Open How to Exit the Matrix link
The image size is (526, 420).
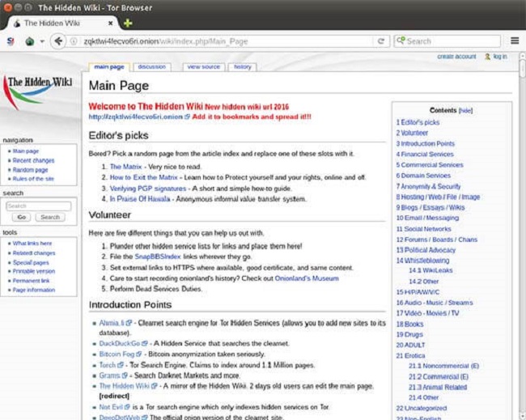click(x=143, y=177)
